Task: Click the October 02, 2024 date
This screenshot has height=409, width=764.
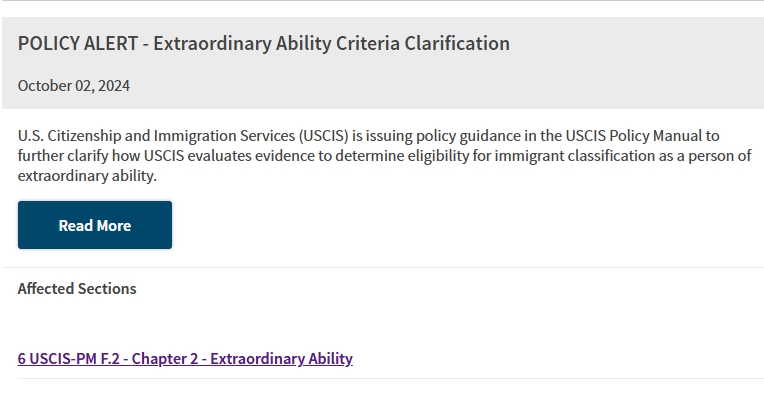Action: (x=74, y=86)
